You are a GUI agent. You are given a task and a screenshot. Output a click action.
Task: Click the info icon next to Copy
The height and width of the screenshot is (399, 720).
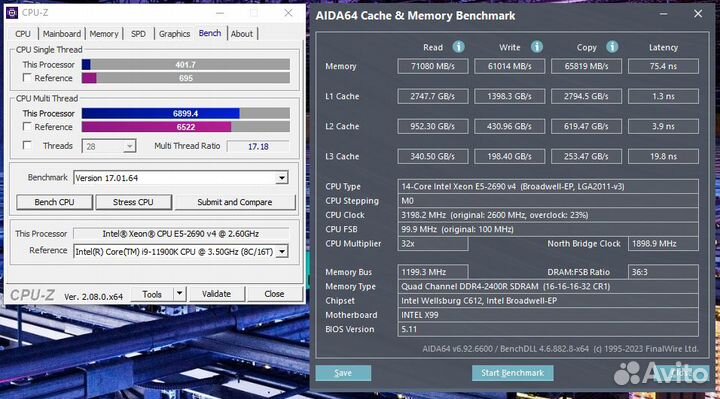point(612,47)
